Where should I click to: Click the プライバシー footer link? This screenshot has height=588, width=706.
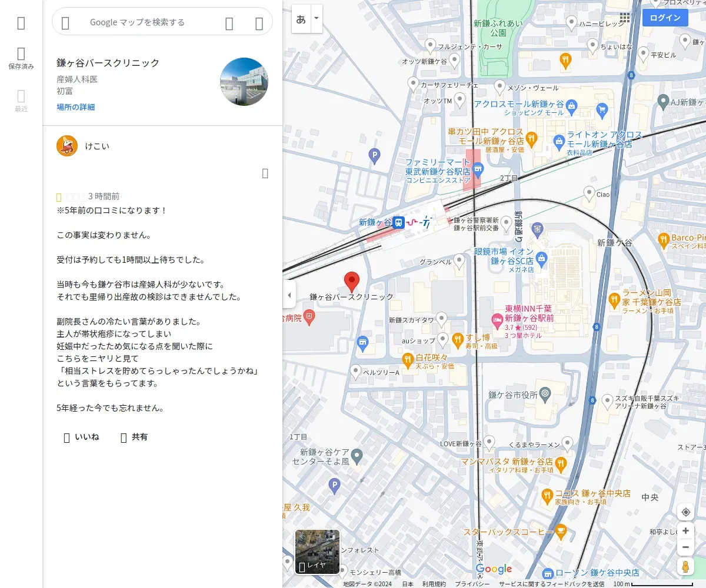pos(472,584)
